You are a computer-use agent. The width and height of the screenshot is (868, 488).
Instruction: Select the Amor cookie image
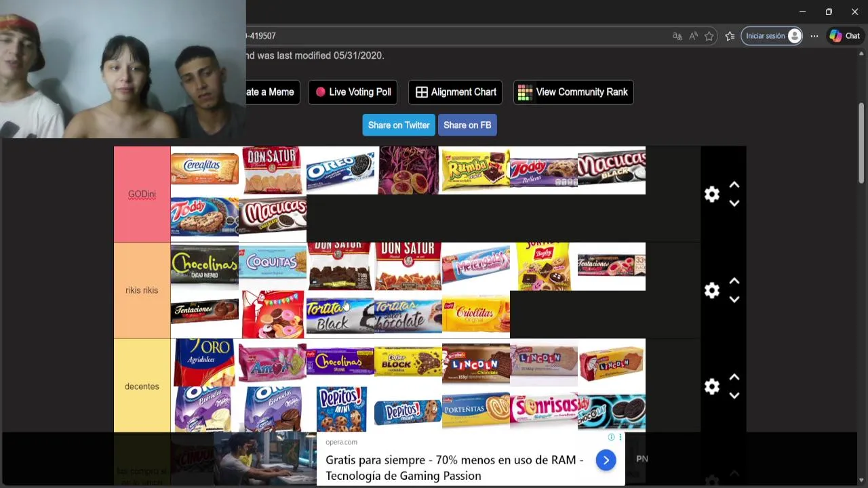[x=273, y=363]
